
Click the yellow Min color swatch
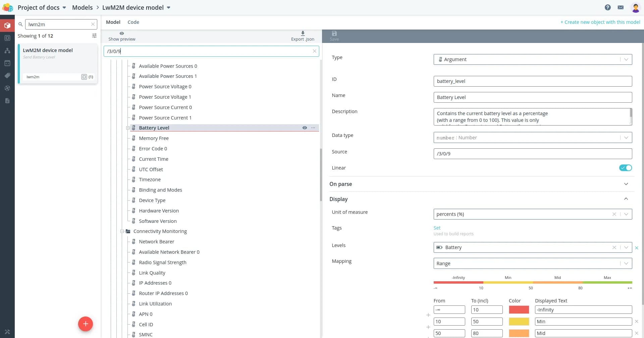pyautogui.click(x=519, y=322)
